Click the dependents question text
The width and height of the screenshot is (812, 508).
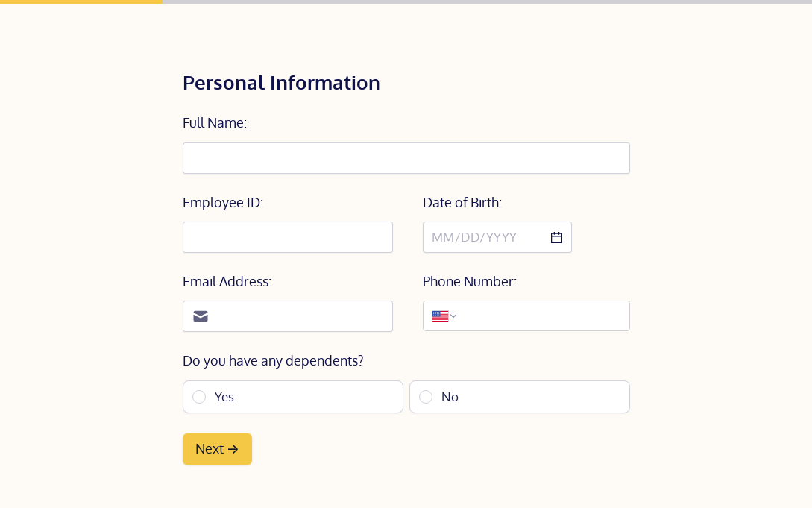point(273,360)
